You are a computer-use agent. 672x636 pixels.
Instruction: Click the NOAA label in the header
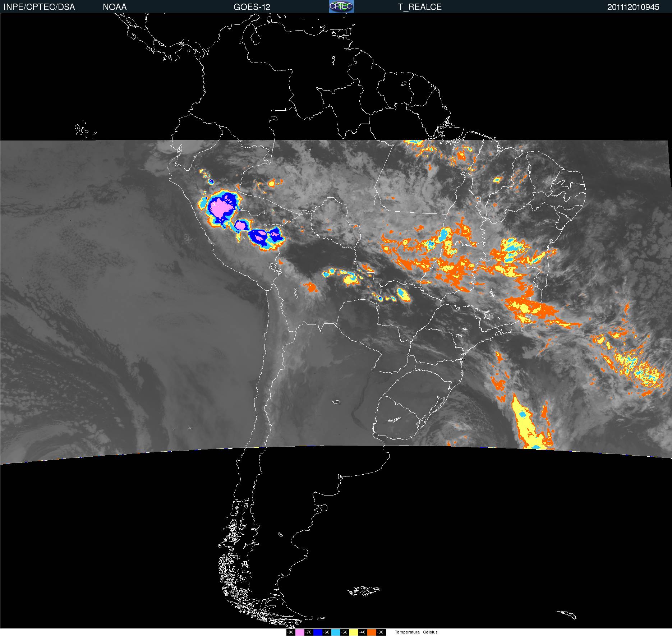(x=115, y=7)
